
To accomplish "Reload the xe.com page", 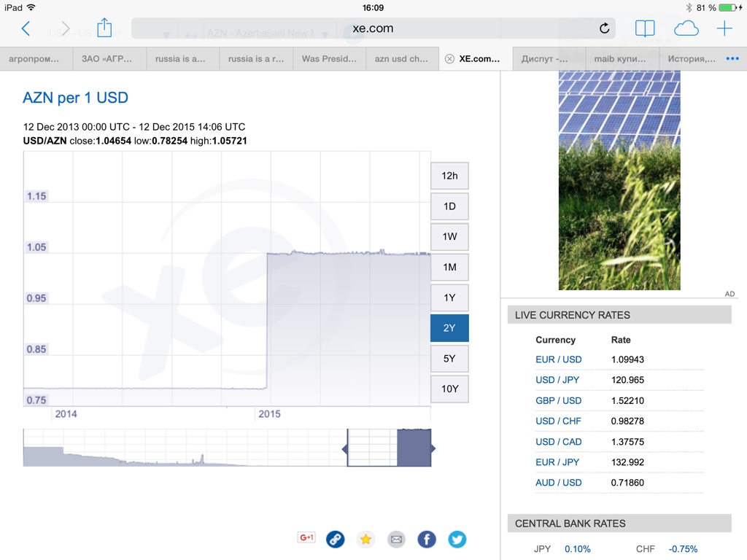I will point(604,28).
